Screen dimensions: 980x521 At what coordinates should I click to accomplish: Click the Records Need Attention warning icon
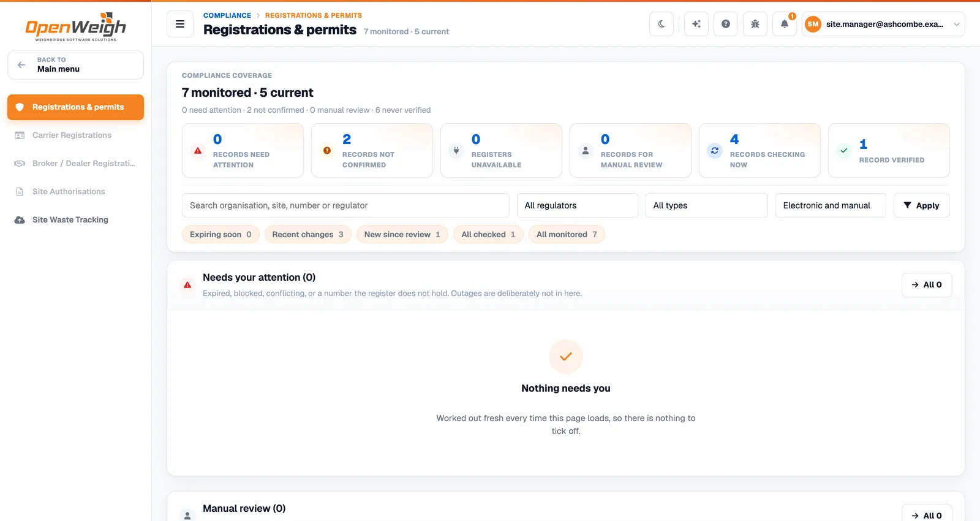tap(198, 151)
